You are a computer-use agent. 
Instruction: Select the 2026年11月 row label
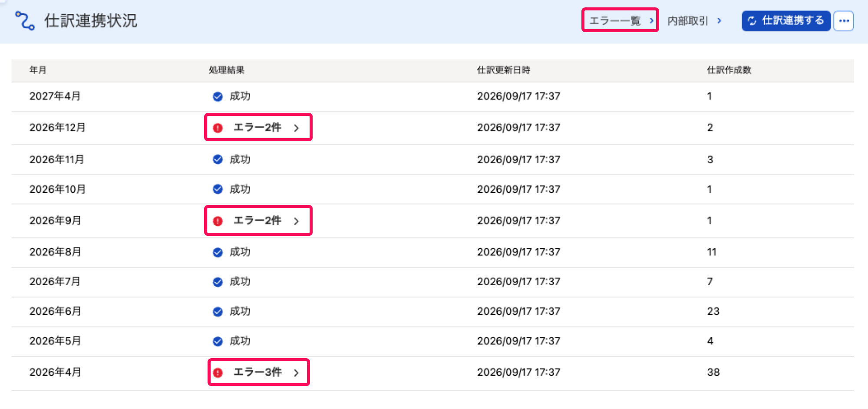coord(57,159)
